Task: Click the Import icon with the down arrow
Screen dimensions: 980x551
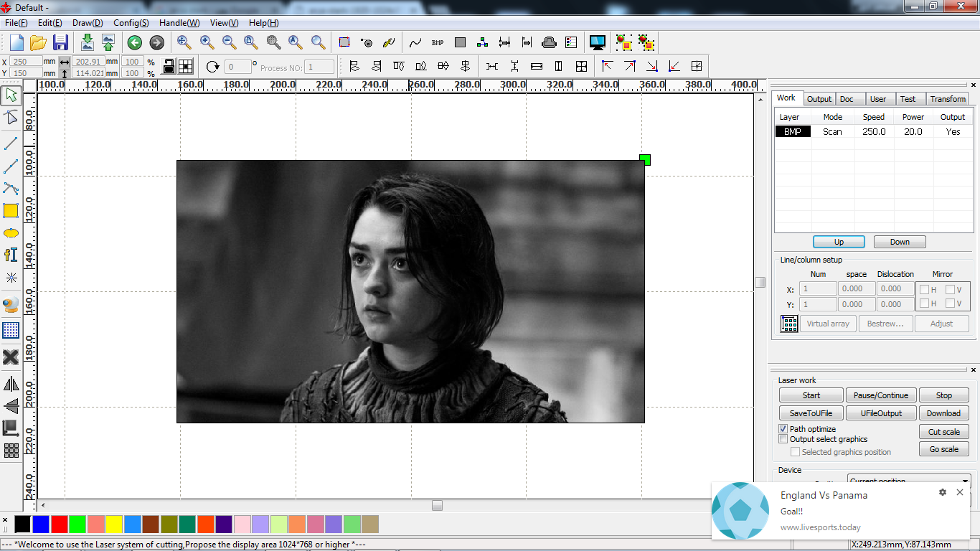Action: 87,42
